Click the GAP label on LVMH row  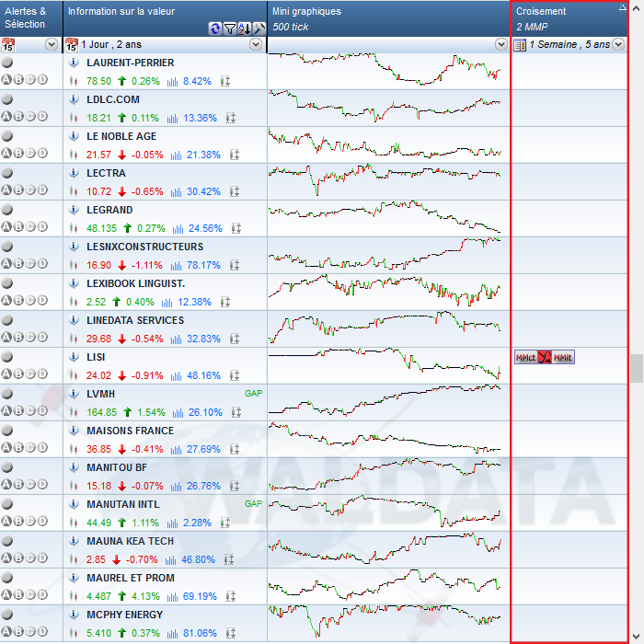point(253,394)
